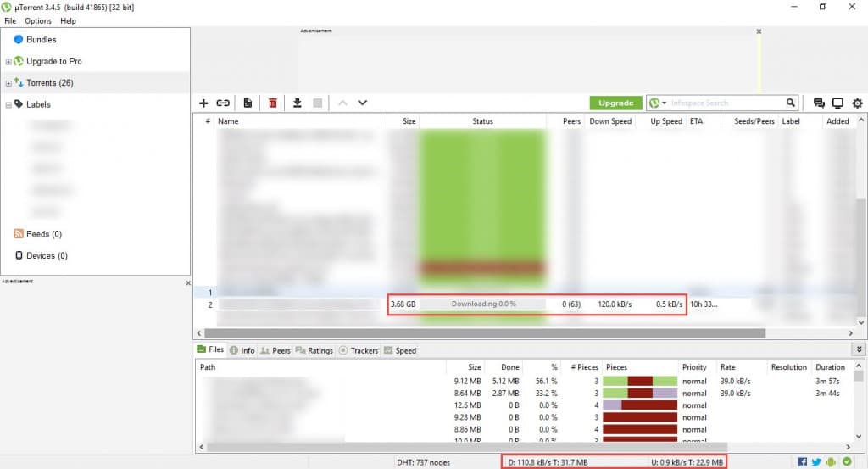This screenshot has width=868, height=469.
Task: Click the chat bubbles icon in toolbar
Action: point(819,103)
